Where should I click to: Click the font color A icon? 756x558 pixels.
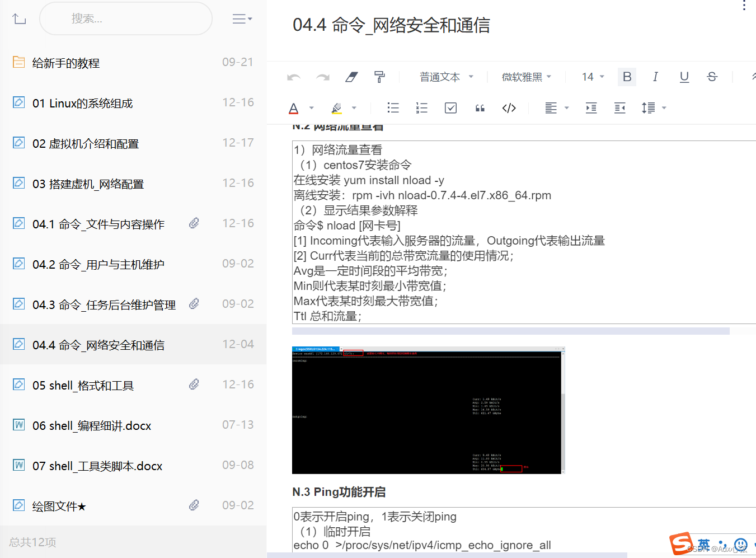tap(294, 109)
